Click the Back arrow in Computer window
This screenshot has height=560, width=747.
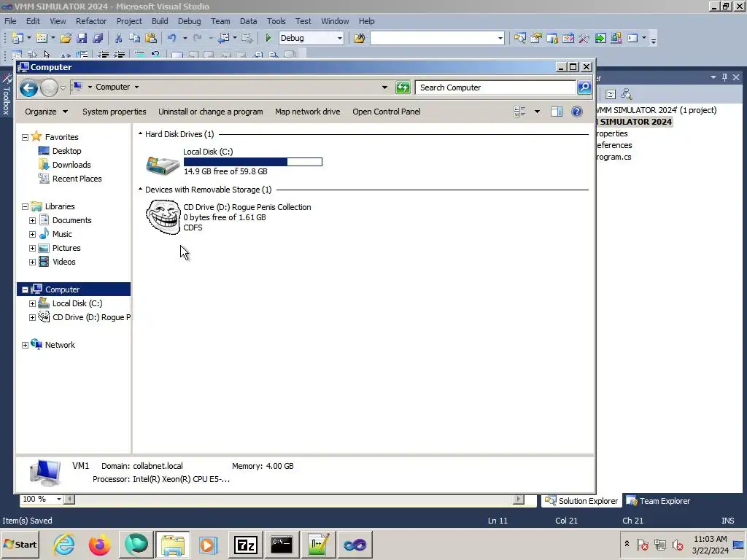[28, 87]
